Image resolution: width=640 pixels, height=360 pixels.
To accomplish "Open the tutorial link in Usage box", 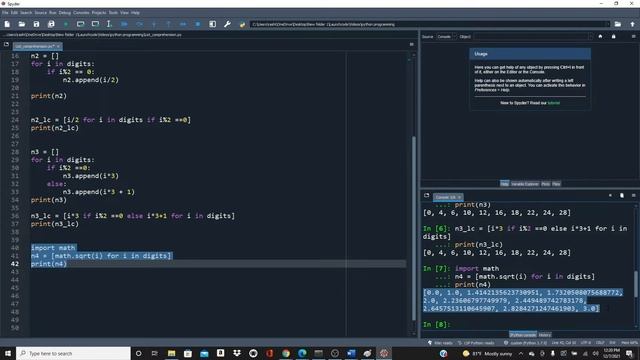I will (553, 103).
